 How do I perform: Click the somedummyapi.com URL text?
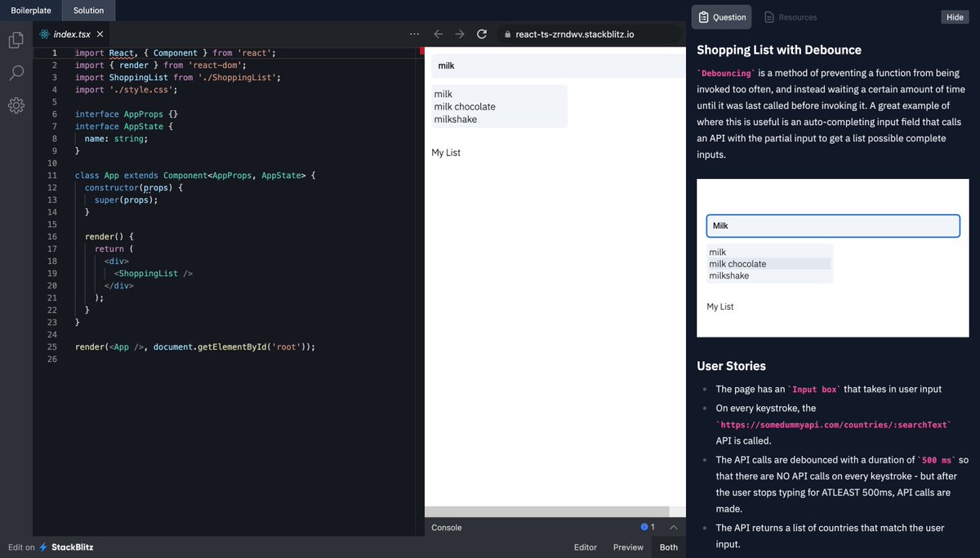pos(834,425)
